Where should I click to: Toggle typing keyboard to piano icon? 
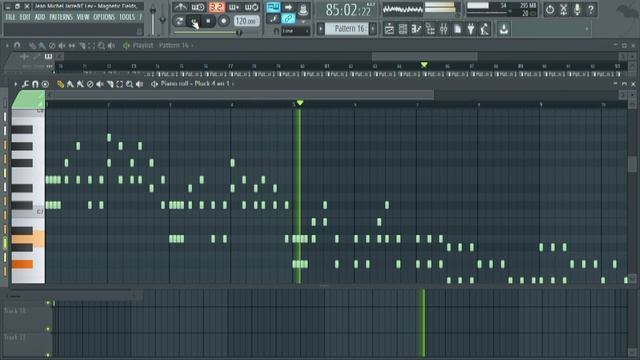[273, 7]
